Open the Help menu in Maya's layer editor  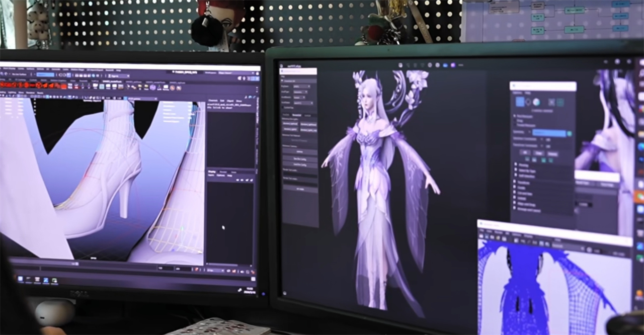tap(230, 176)
